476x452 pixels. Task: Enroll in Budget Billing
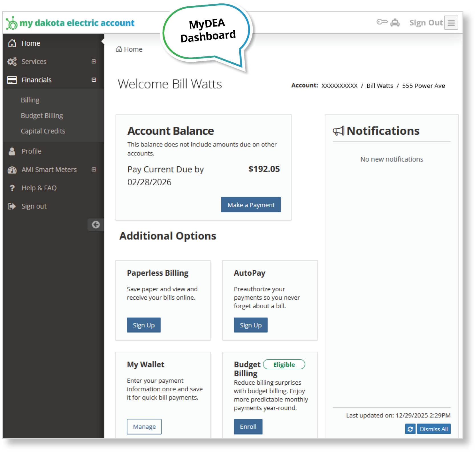pos(248,427)
